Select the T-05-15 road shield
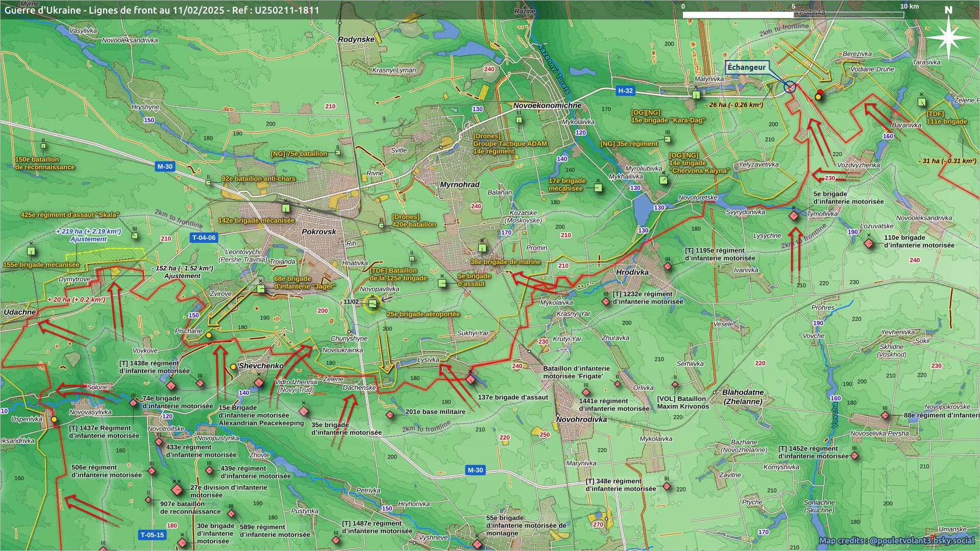 tap(152, 535)
